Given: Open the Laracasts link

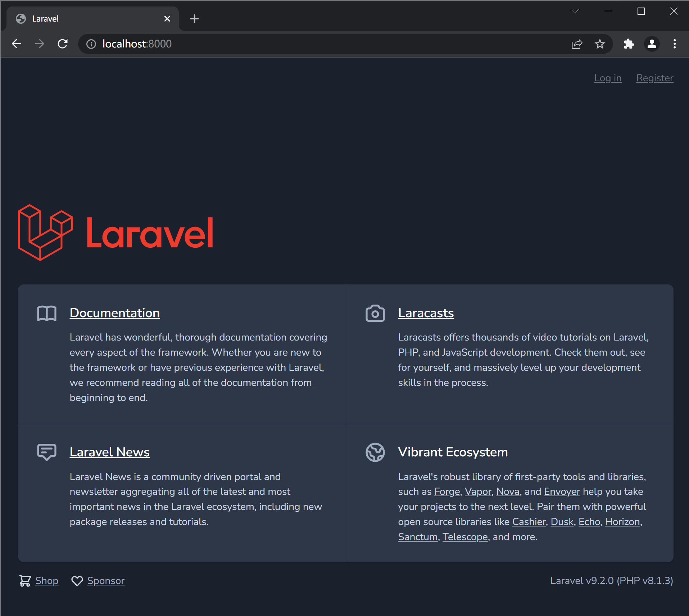Looking at the screenshot, I should [x=426, y=313].
